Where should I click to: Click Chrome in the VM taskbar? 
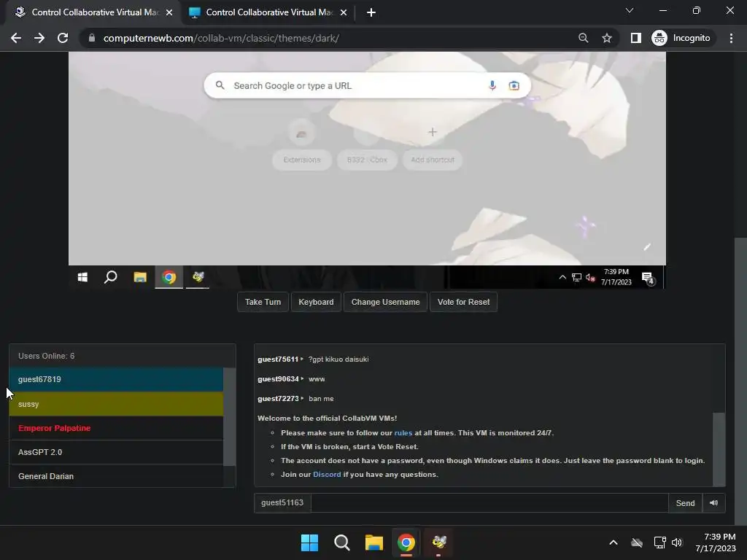(169, 277)
